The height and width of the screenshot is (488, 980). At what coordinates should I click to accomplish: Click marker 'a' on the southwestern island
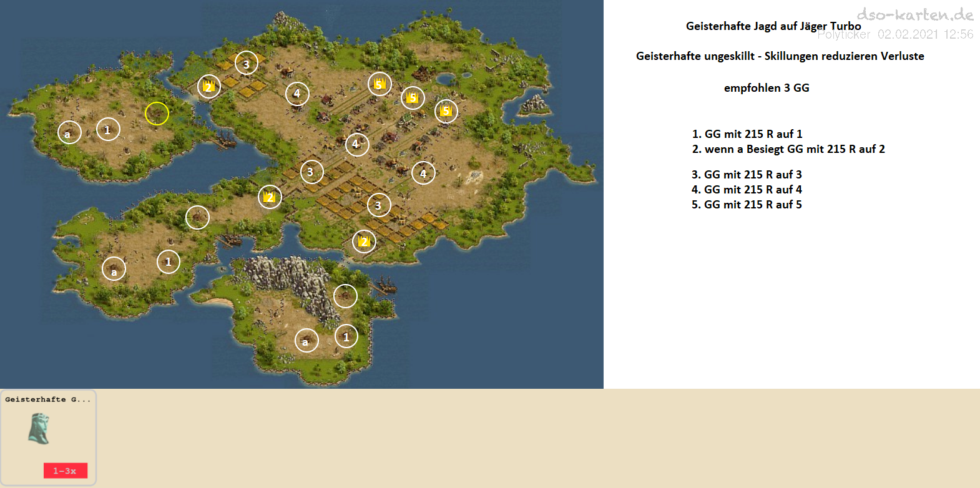tap(114, 269)
